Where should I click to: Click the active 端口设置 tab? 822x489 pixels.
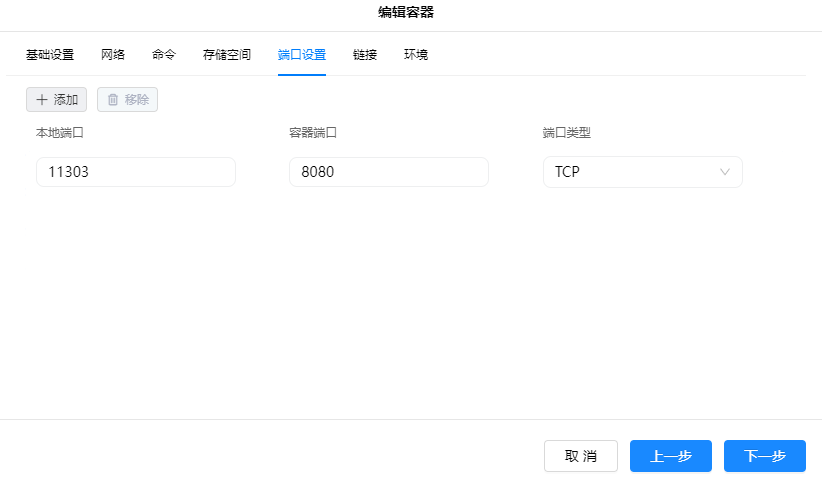(x=302, y=55)
